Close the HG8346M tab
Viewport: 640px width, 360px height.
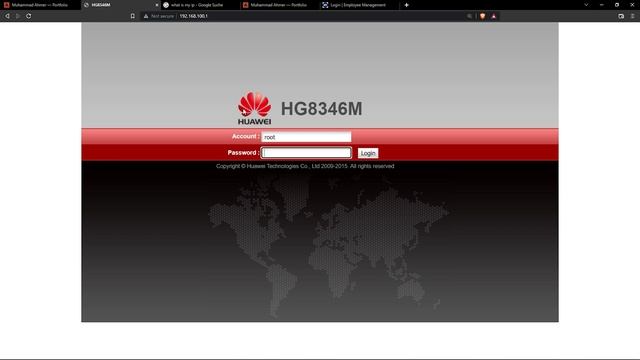[x=157, y=5]
